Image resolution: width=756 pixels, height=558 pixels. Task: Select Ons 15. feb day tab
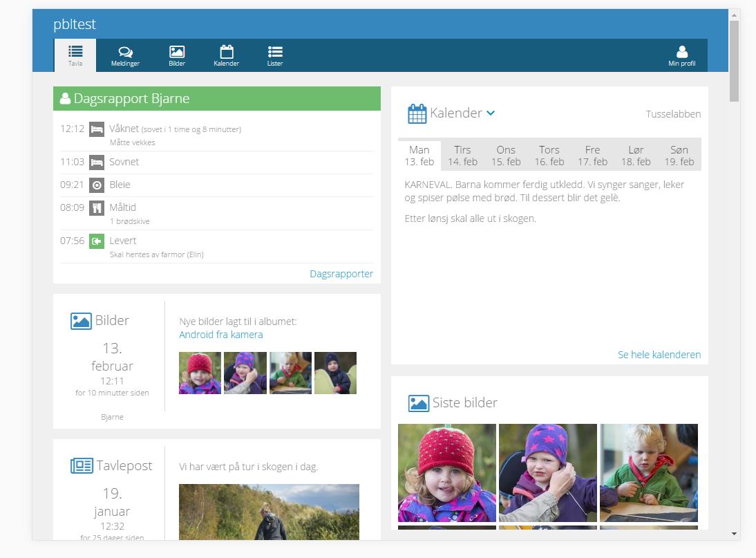pyautogui.click(x=507, y=156)
